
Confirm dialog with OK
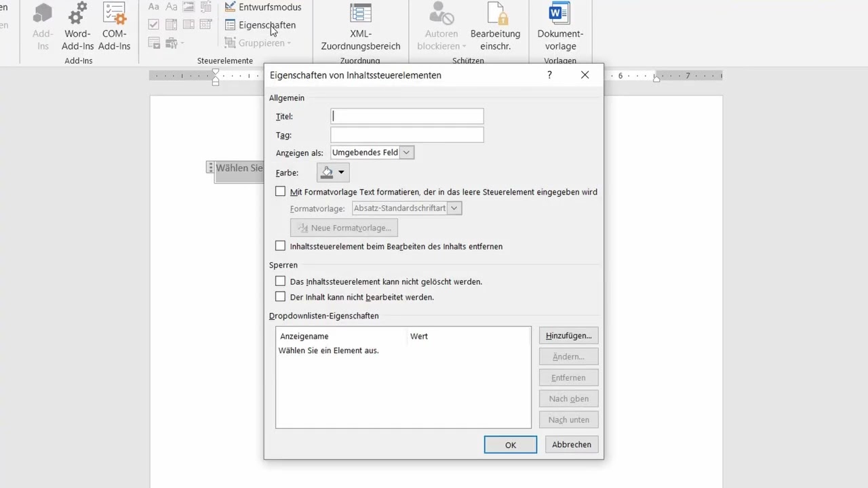(511, 445)
